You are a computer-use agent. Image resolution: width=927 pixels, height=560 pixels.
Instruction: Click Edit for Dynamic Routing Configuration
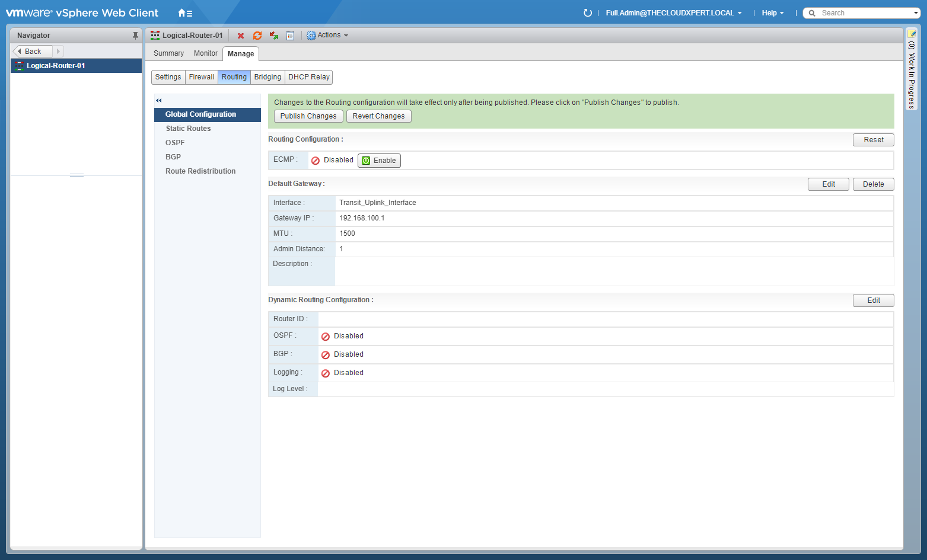click(x=873, y=300)
